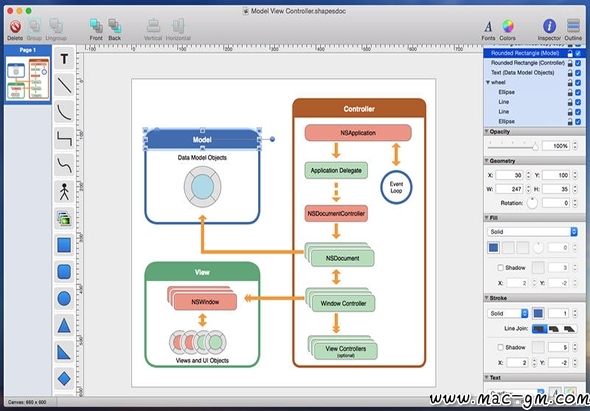Click the Page 1 header in sidebar

coord(27,50)
